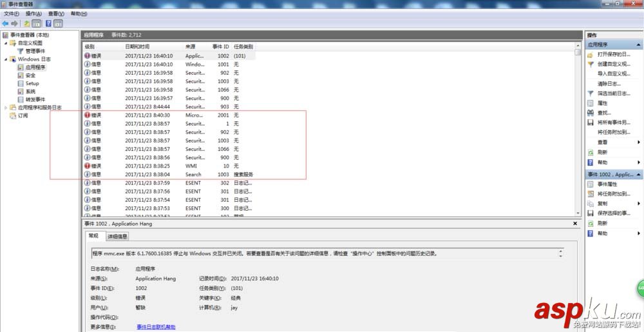Sort by the 任务类别 column header
This screenshot has height=332, width=644.
click(x=243, y=47)
